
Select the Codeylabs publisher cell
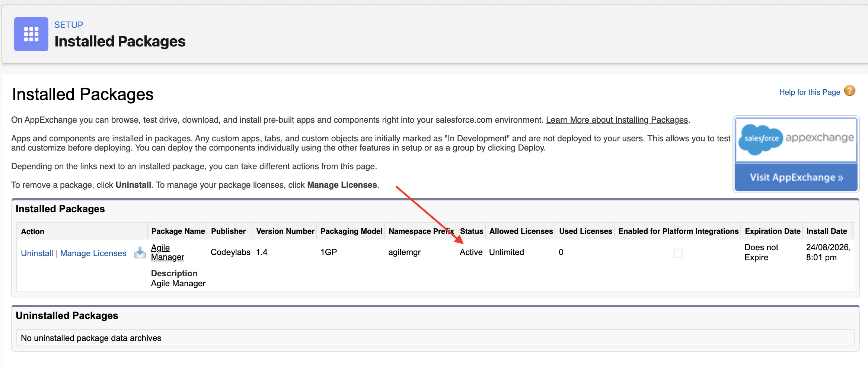pyautogui.click(x=230, y=252)
